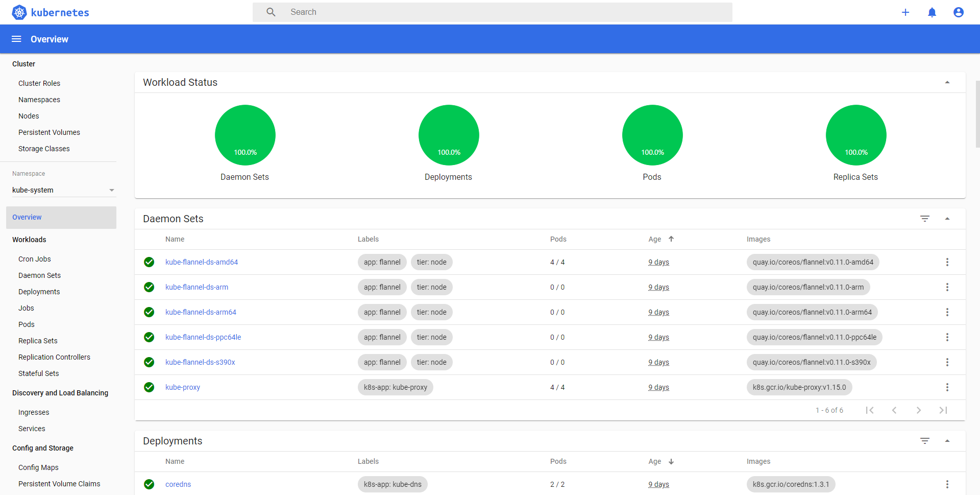The image size is (980, 495).
Task: Open Replication Controllers in sidebar
Action: pyautogui.click(x=54, y=357)
